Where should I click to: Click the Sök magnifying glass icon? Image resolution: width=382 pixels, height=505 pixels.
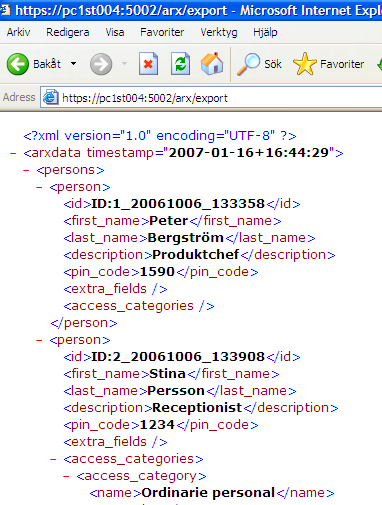(248, 64)
